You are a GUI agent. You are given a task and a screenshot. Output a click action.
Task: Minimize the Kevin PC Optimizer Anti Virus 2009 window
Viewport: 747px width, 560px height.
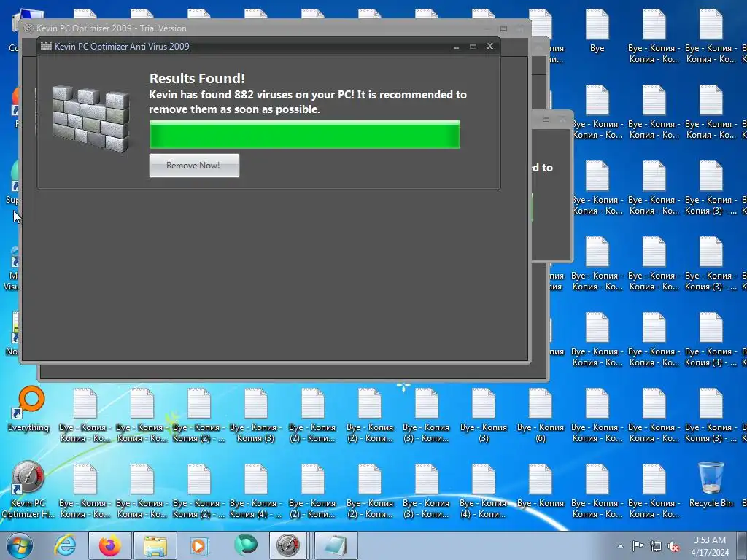456,47
